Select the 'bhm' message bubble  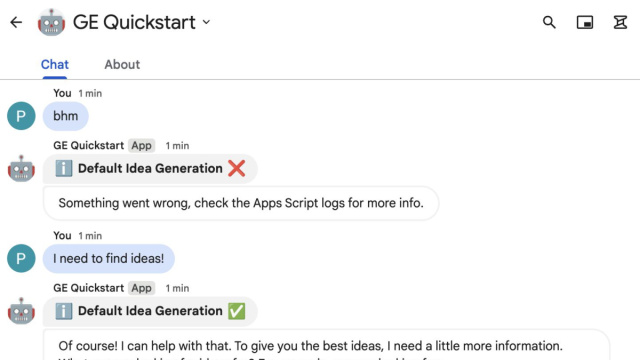point(66,116)
